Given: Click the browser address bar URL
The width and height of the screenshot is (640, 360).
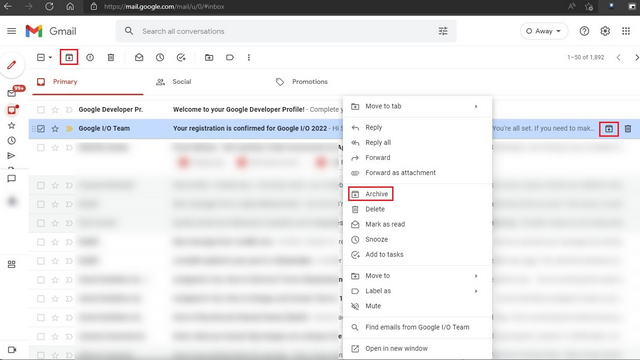Looking at the screenshot, I should point(164,7).
